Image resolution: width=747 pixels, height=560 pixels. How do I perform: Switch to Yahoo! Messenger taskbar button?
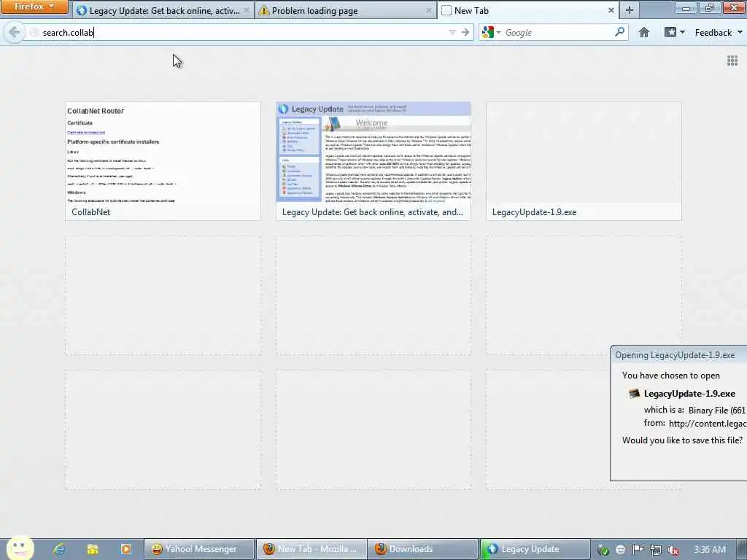coord(199,549)
